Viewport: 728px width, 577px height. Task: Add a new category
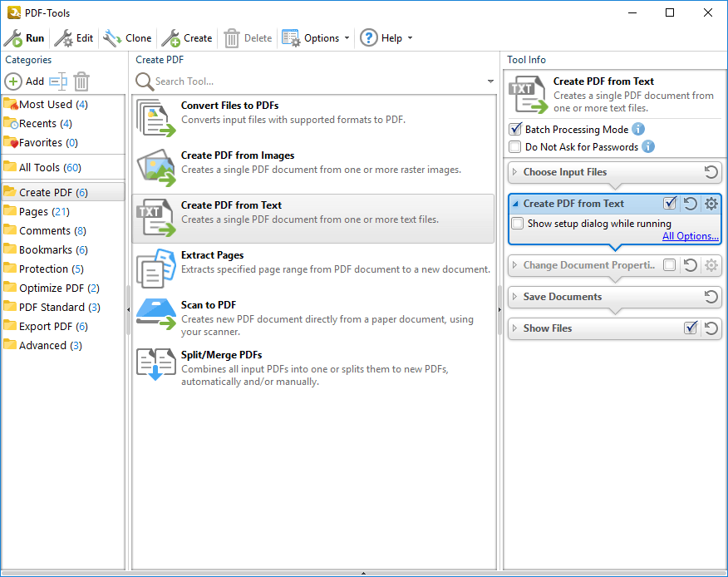[x=24, y=81]
